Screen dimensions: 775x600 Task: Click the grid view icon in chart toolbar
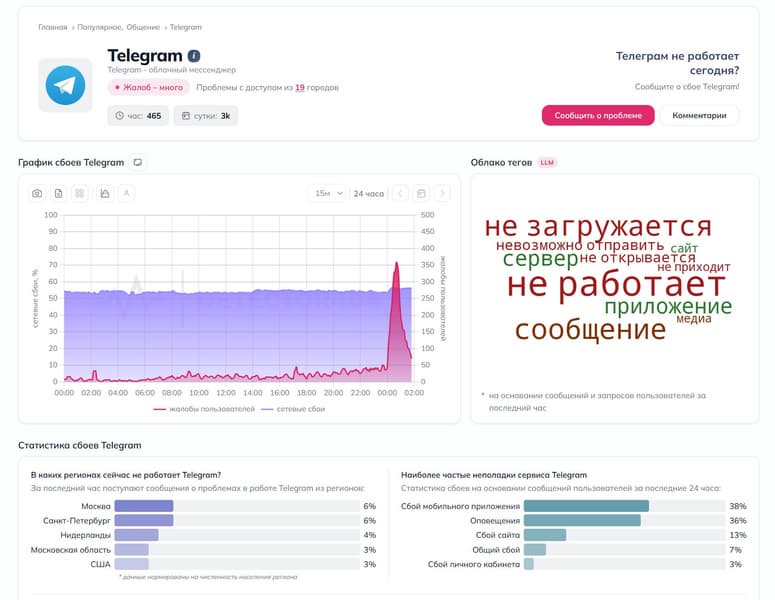click(x=80, y=193)
